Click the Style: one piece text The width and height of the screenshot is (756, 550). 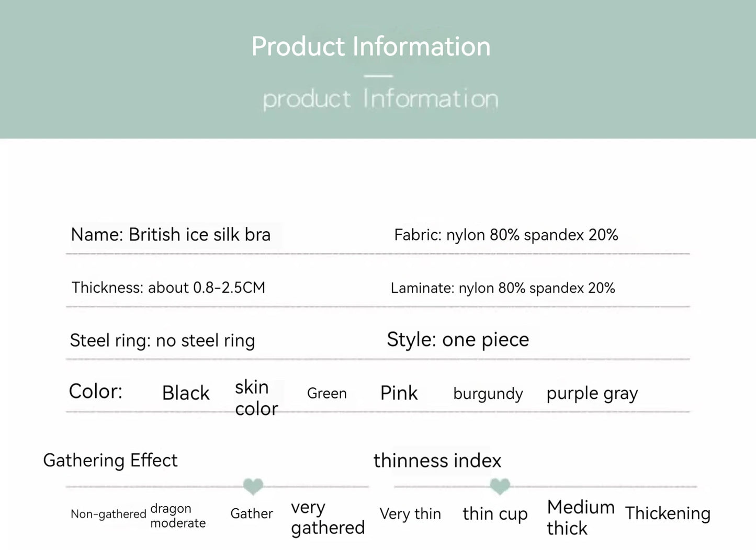(458, 340)
